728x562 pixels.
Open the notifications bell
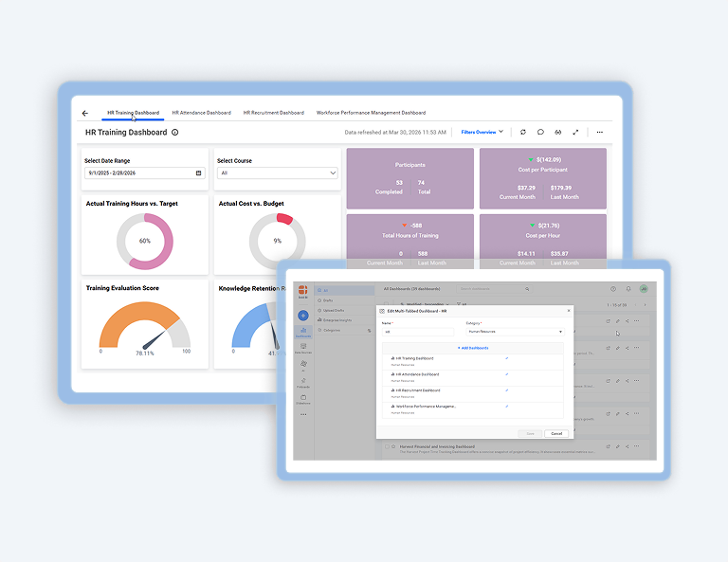[628, 289]
